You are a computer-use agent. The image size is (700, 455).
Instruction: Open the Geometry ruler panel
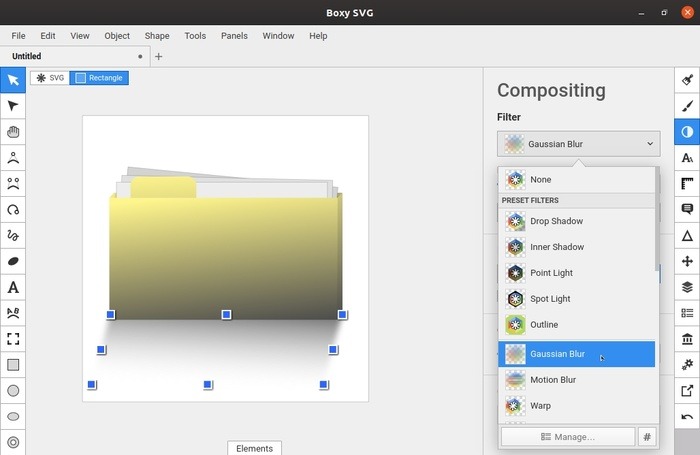[687, 184]
